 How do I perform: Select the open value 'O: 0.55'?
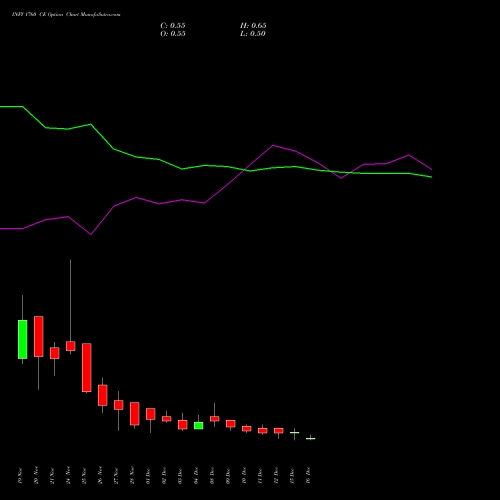pos(173,34)
